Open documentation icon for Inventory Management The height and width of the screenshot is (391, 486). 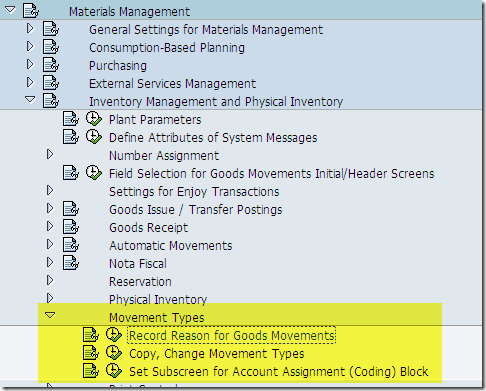click(x=51, y=101)
